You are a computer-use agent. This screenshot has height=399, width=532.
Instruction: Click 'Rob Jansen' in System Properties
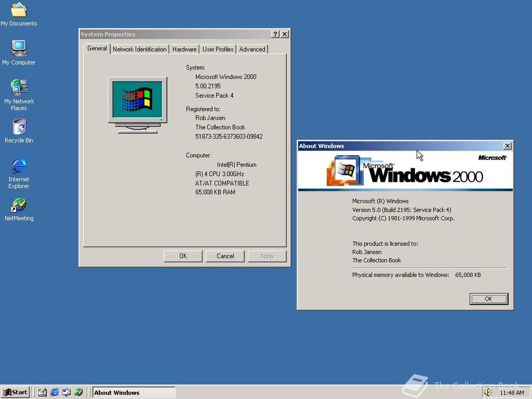click(210, 118)
